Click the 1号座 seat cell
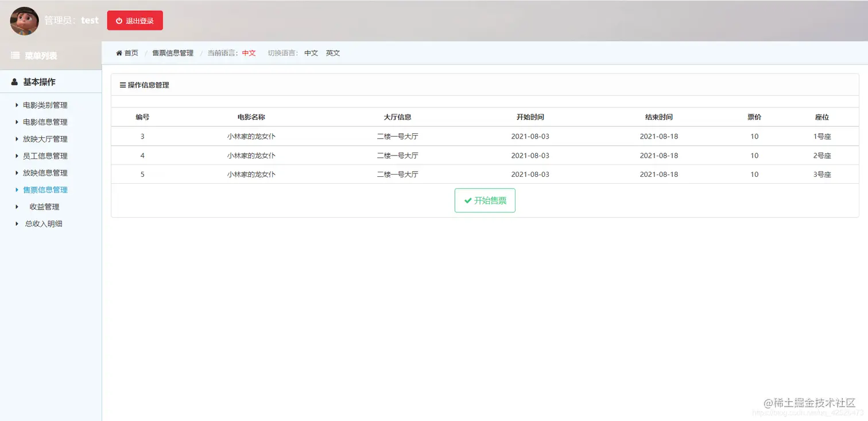 click(822, 137)
